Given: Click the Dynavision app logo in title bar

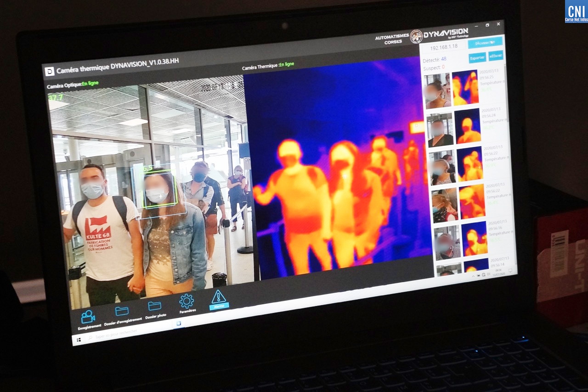Looking at the screenshot, I should [x=50, y=71].
